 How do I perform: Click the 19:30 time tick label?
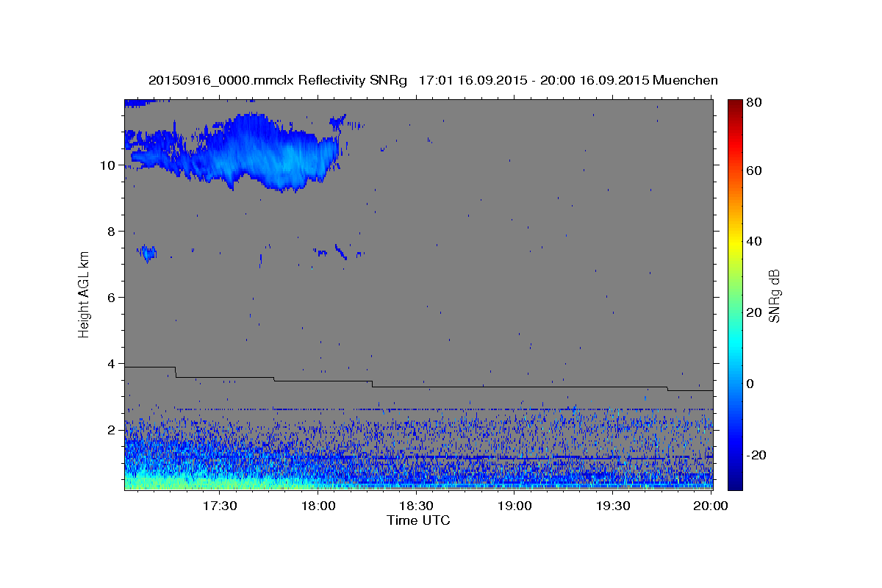pyautogui.click(x=613, y=506)
